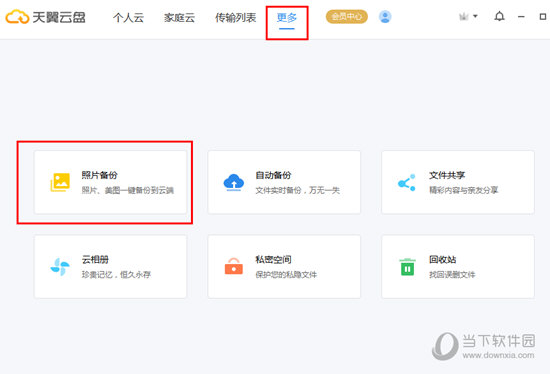Click the 照片备份 card description text
The image size is (550, 374).
tap(128, 190)
